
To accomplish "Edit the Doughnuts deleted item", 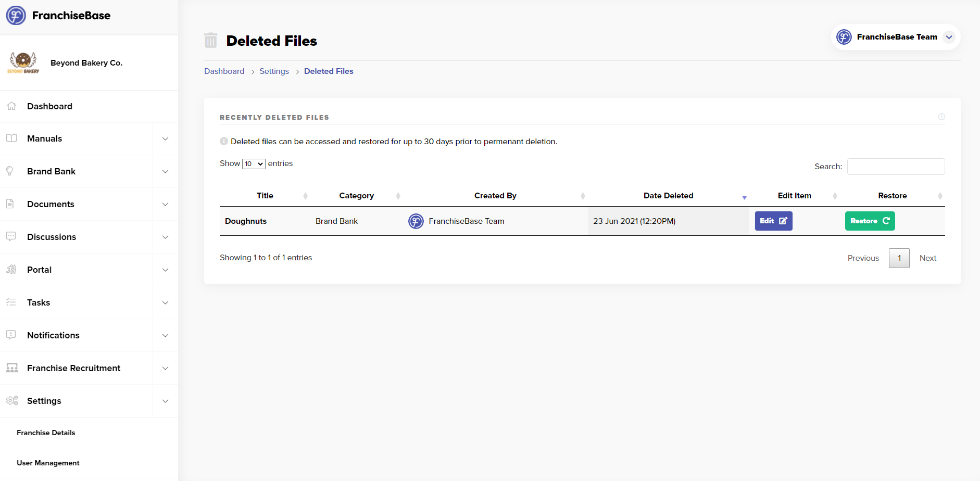I will pos(773,221).
